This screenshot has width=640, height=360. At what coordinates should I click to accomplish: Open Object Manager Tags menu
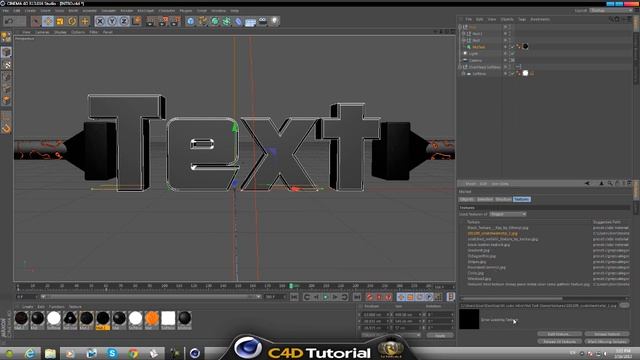click(x=522, y=19)
